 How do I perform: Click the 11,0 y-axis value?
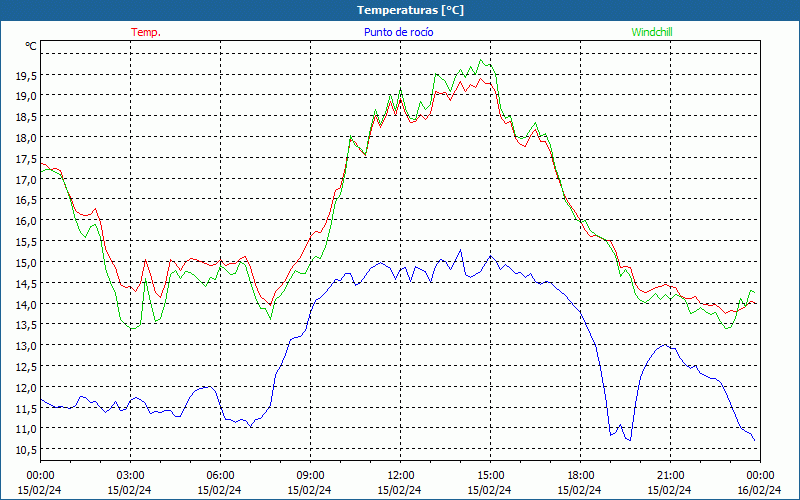coord(26,429)
